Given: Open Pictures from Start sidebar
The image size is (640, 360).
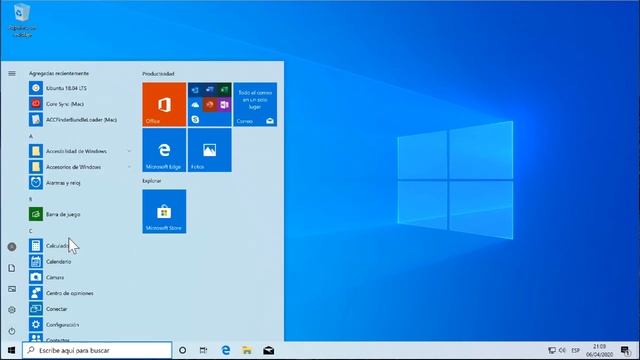Looking at the screenshot, I should tap(12, 289).
